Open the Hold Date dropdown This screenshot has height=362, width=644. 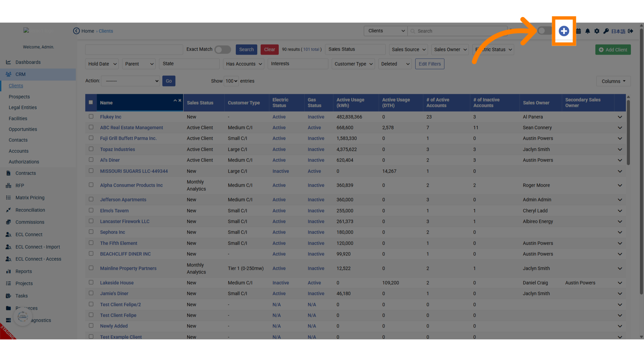point(102,64)
